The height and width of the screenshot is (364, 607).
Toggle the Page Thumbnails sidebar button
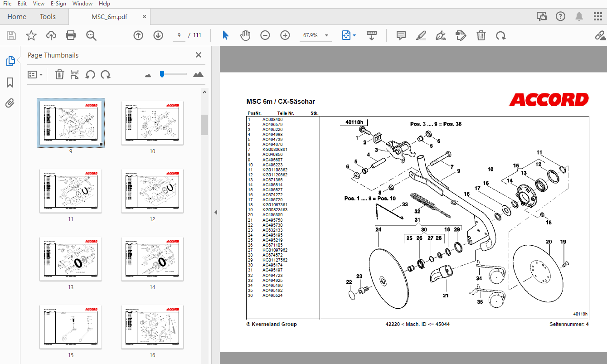pos(10,61)
